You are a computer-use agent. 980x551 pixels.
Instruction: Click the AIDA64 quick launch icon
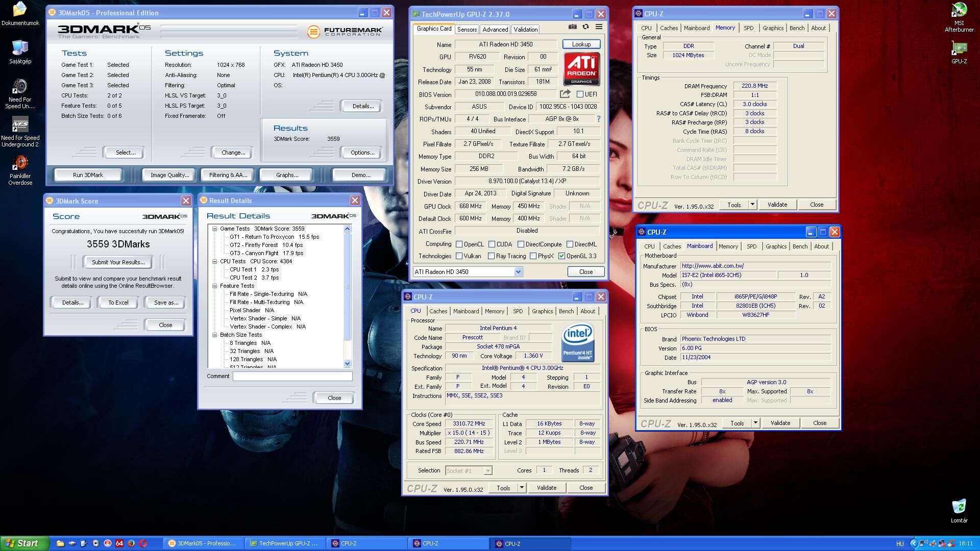tap(119, 543)
